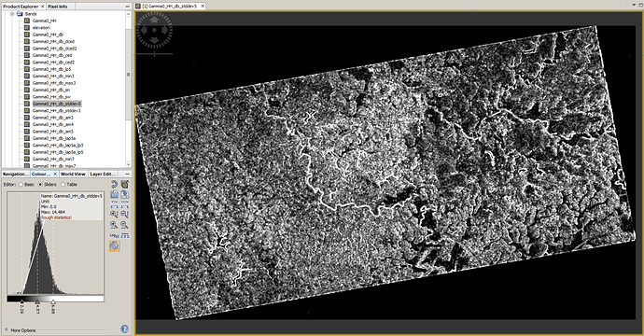Reset colour manipulation to defaults icon
The height and width of the screenshot is (336, 644).
click(114, 185)
